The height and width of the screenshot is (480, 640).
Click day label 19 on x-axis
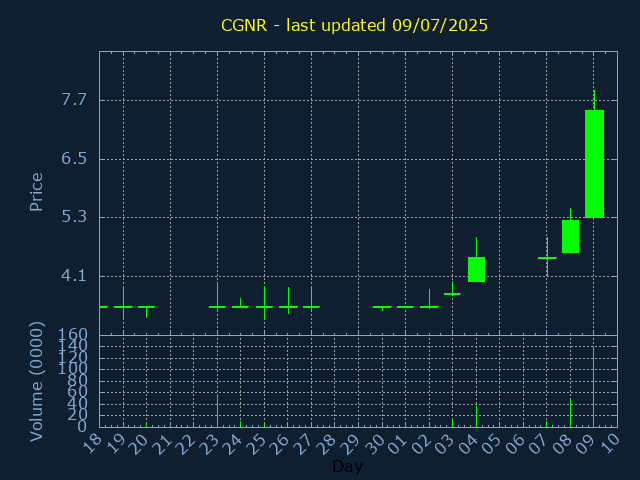pos(117,444)
